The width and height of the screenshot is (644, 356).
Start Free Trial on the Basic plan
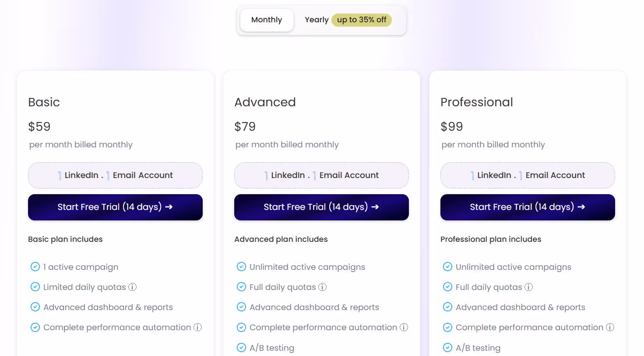click(x=115, y=207)
